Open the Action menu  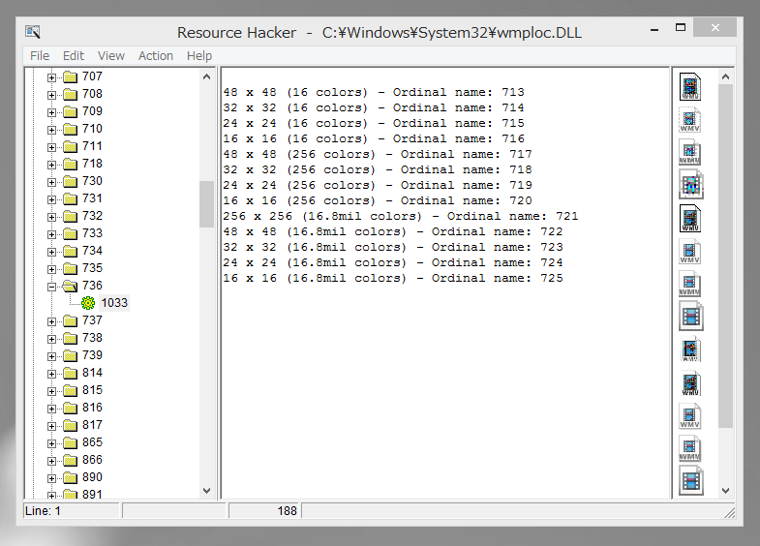click(156, 56)
